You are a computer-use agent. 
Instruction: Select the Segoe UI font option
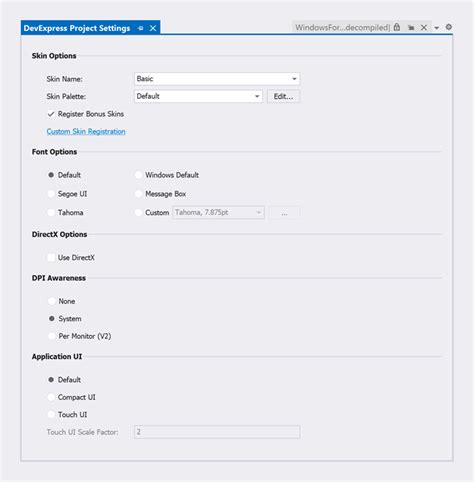click(51, 194)
